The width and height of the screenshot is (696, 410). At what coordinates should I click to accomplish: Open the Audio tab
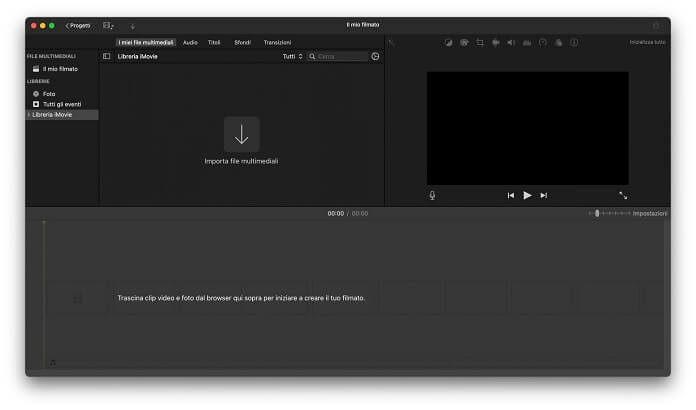[190, 43]
